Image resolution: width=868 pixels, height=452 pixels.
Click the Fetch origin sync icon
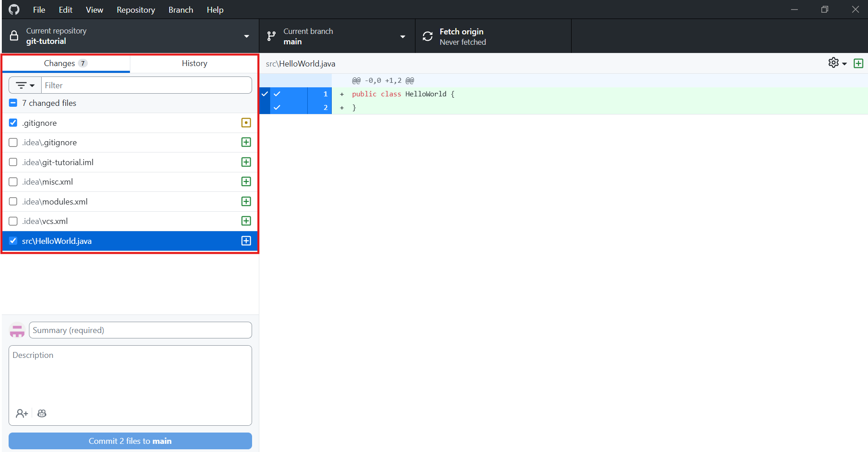tap(428, 36)
